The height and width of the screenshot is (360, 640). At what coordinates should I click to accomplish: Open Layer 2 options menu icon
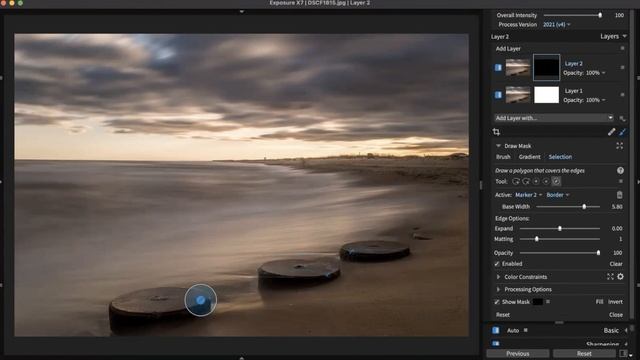[x=622, y=67]
